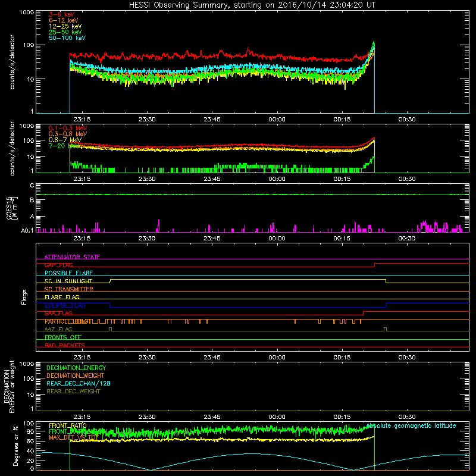
Task: Select the 12-25 keV legend label
Action: pyautogui.click(x=65, y=26)
